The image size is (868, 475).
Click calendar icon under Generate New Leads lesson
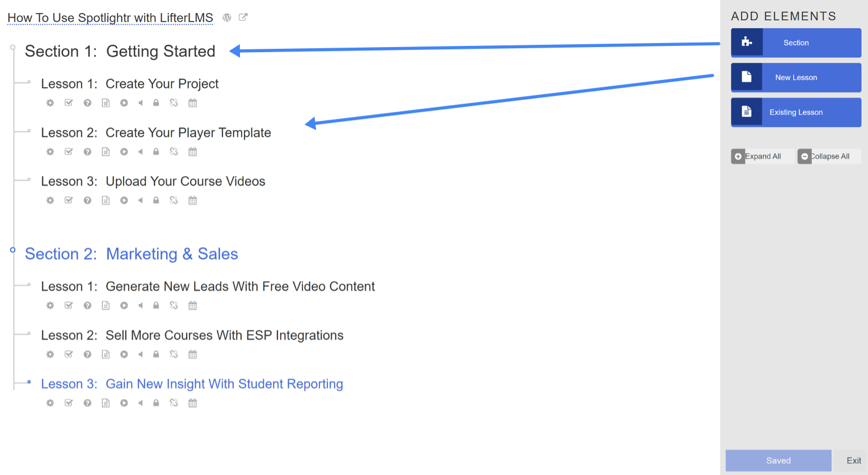[193, 306]
